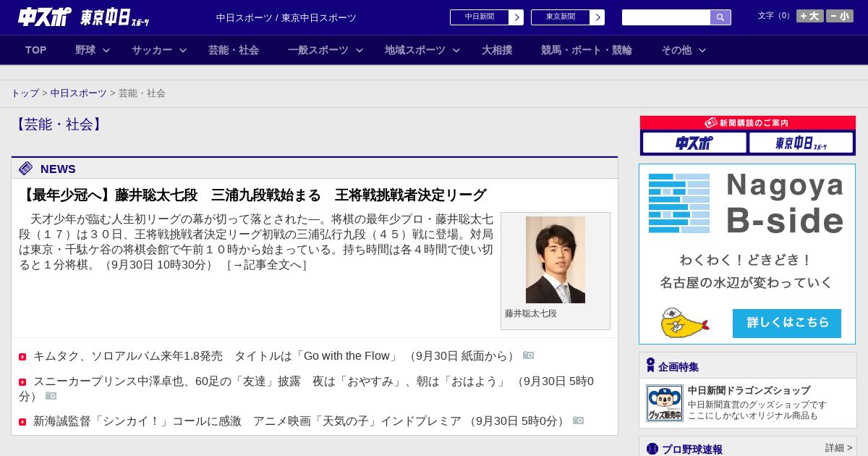
Task: Click the トップ breadcrumb link
Action: point(25,93)
